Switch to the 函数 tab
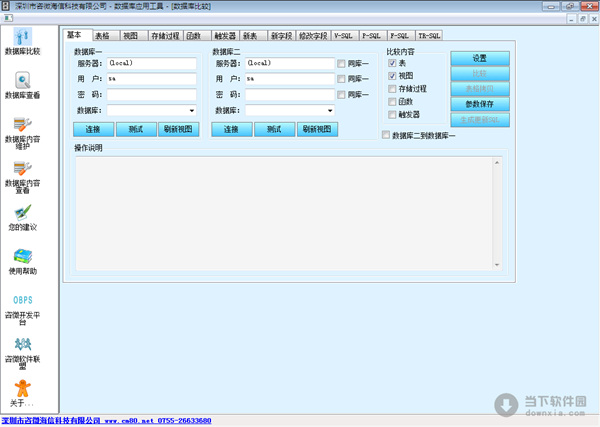The image size is (600, 427). pos(197,36)
